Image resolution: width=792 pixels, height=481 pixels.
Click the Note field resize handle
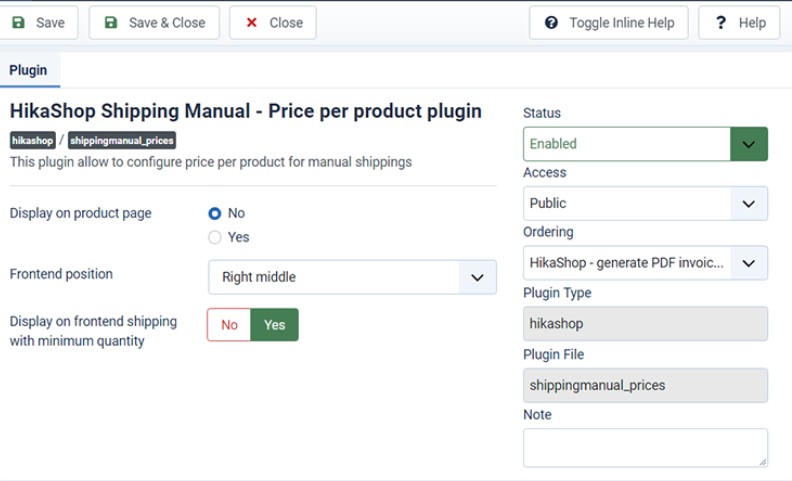tap(762, 461)
